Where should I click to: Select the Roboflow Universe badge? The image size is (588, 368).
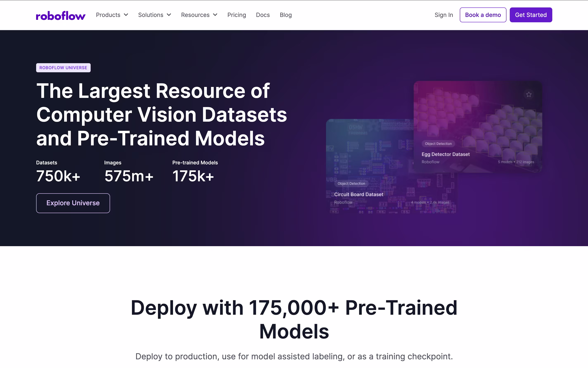pos(63,68)
